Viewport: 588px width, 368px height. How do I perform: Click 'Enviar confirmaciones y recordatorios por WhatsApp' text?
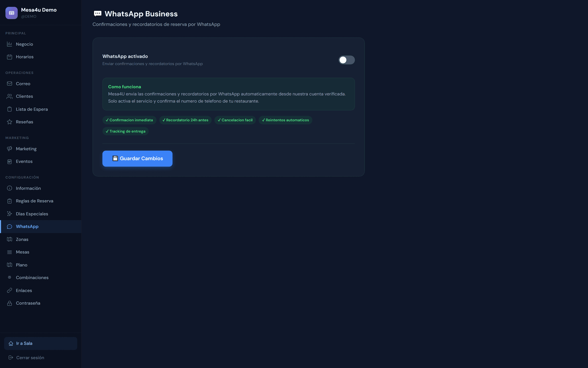click(x=152, y=64)
